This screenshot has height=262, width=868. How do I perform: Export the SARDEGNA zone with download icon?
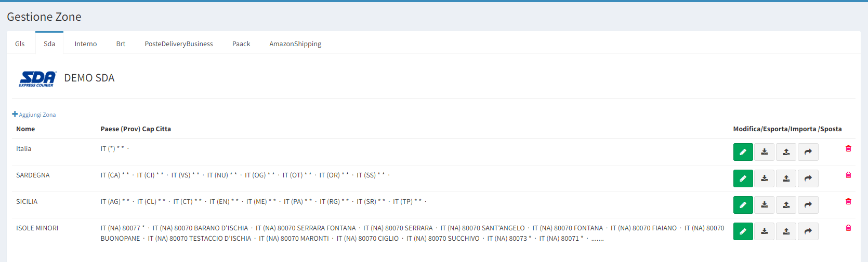click(x=765, y=178)
